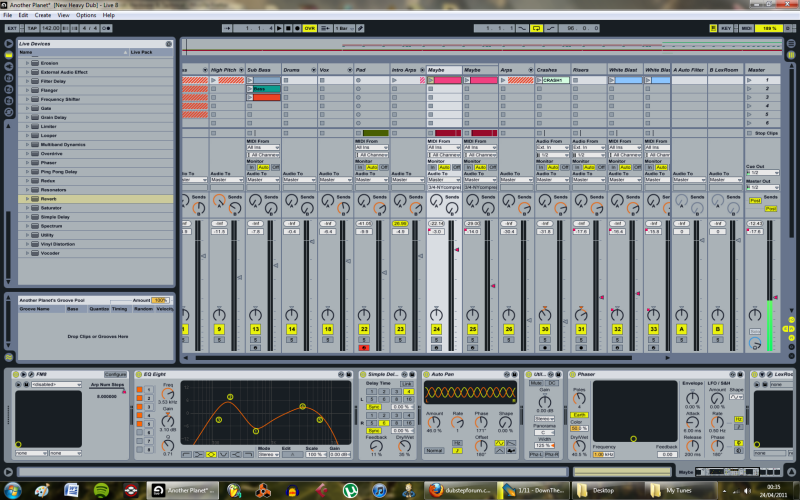Click the Punch-In switch icon

click(522, 29)
